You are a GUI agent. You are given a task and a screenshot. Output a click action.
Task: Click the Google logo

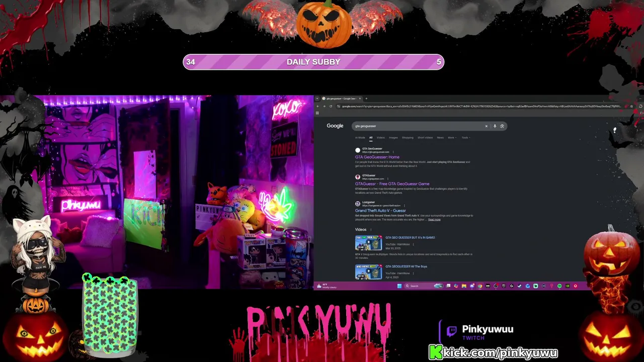tap(335, 126)
